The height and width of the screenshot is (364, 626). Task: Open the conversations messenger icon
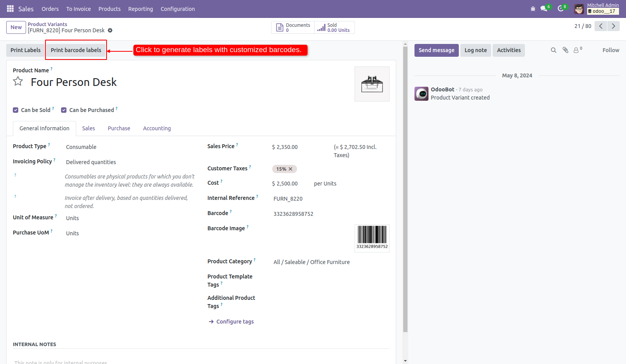click(543, 8)
